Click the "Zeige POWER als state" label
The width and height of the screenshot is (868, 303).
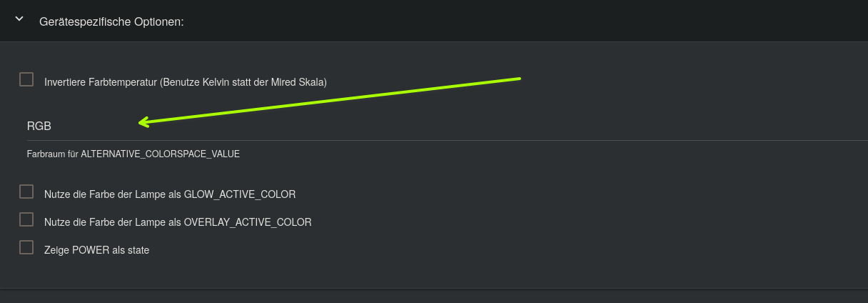[96, 250]
